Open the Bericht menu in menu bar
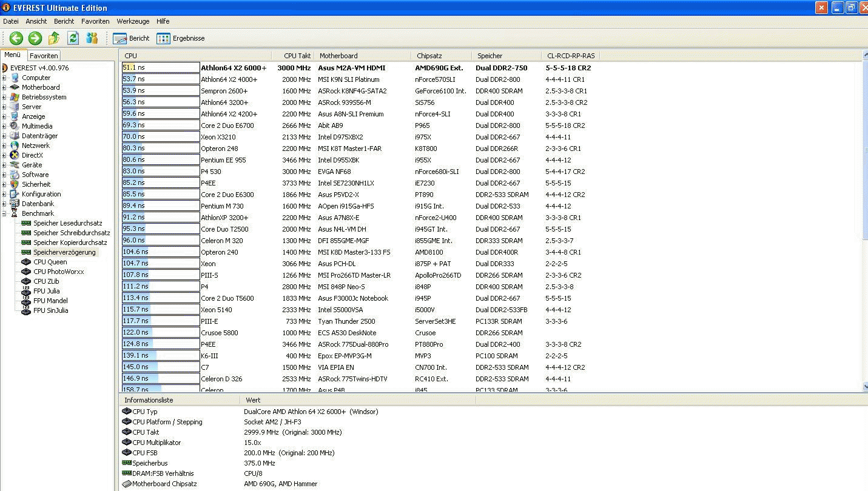This screenshot has height=491, width=868. (x=64, y=21)
